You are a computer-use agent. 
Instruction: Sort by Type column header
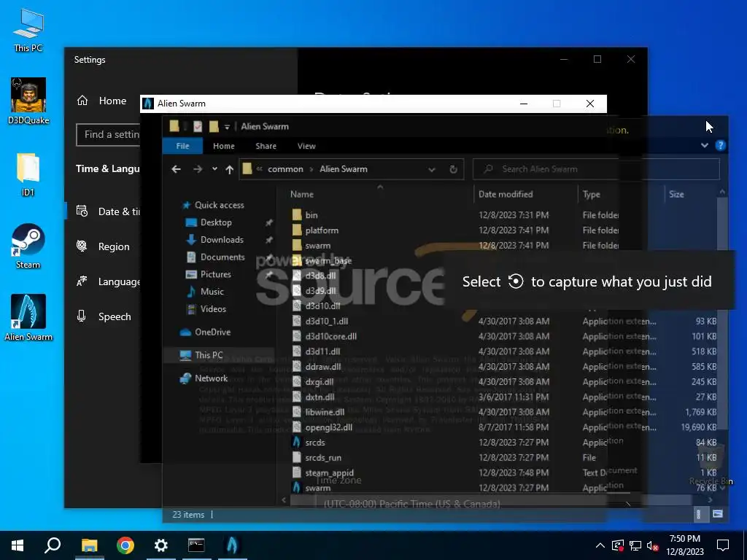591,194
